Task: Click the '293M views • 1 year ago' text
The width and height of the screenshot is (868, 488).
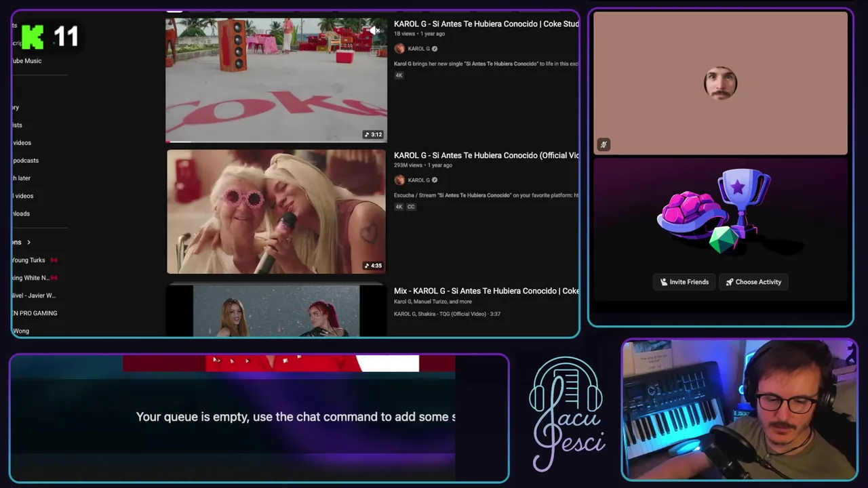Action: click(422, 165)
